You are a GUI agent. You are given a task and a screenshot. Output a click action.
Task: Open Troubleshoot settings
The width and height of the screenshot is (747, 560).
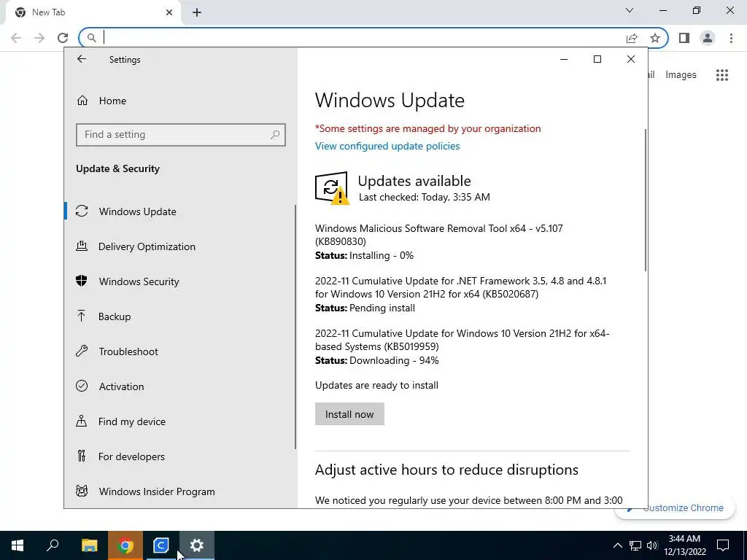click(x=128, y=351)
